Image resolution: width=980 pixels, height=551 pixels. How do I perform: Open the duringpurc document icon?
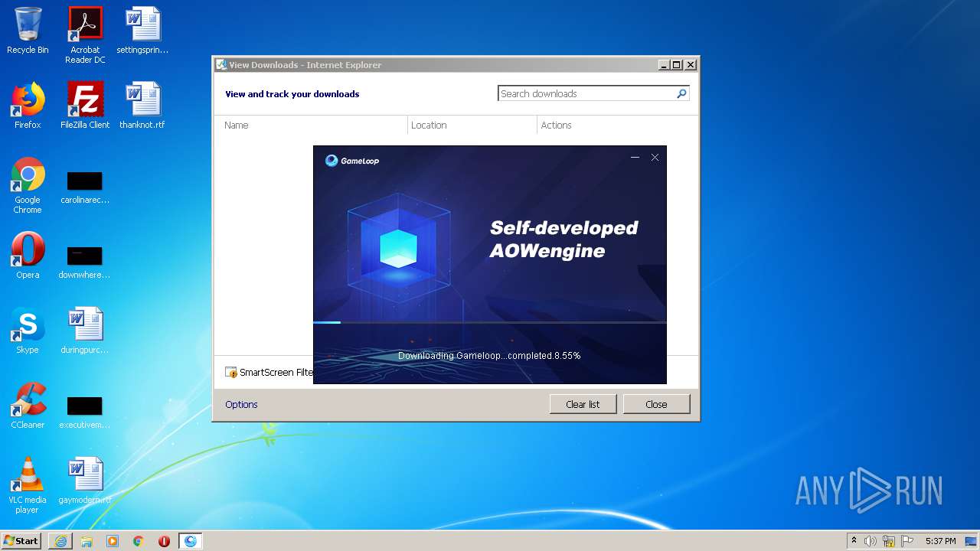coord(85,330)
